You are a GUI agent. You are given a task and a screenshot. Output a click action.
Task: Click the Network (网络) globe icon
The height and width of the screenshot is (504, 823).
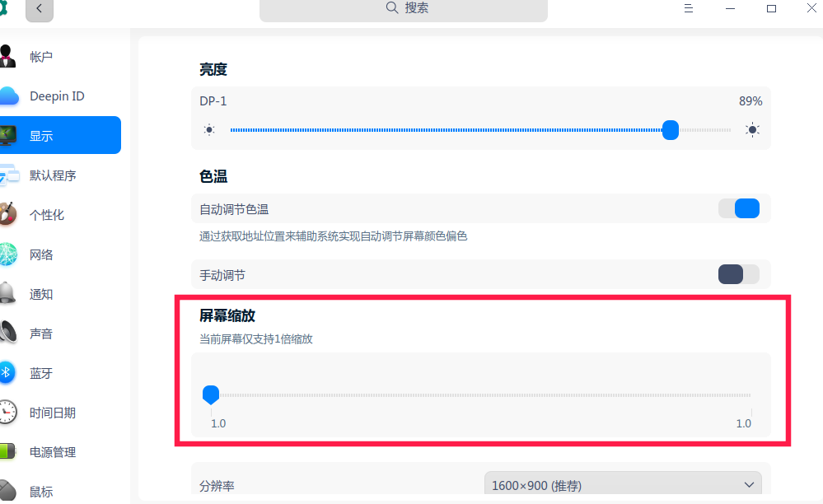tap(7, 254)
